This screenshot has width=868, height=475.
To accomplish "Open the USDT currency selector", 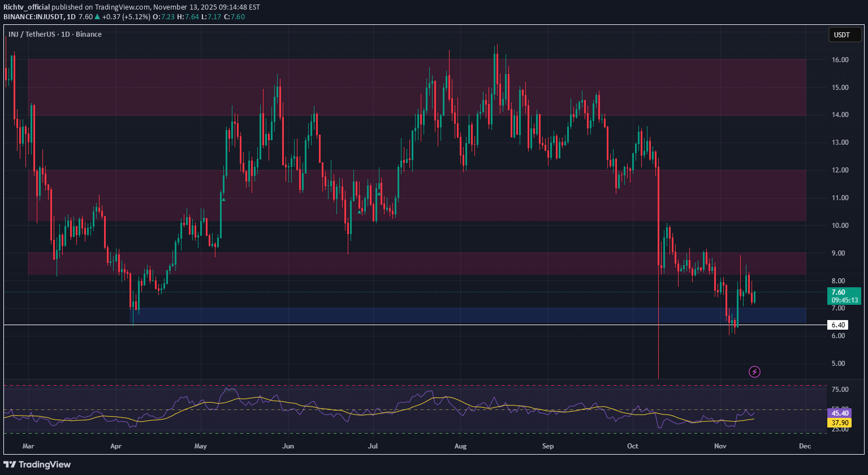I will click(841, 35).
